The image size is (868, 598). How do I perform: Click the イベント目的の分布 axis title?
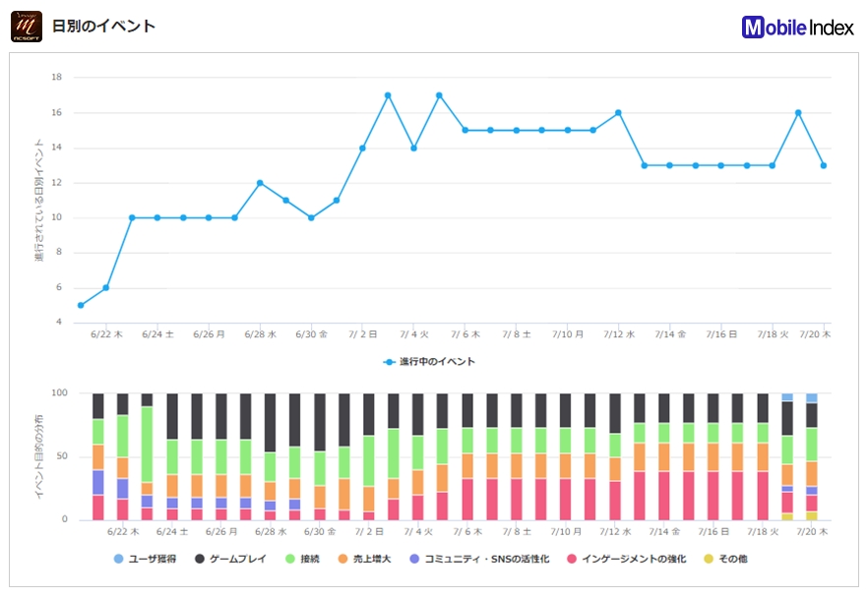(x=38, y=456)
